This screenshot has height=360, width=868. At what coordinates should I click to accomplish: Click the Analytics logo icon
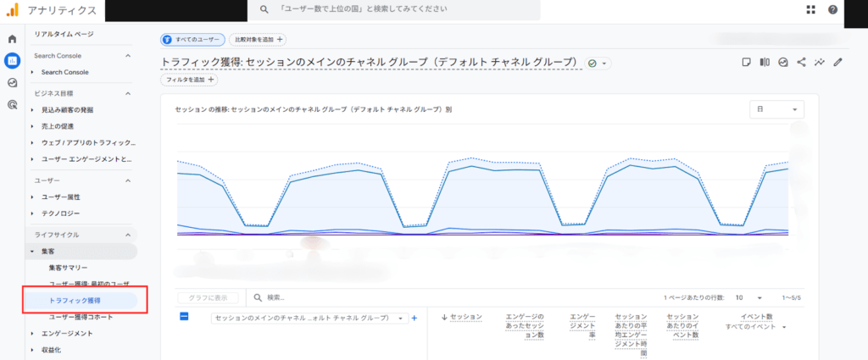point(12,9)
